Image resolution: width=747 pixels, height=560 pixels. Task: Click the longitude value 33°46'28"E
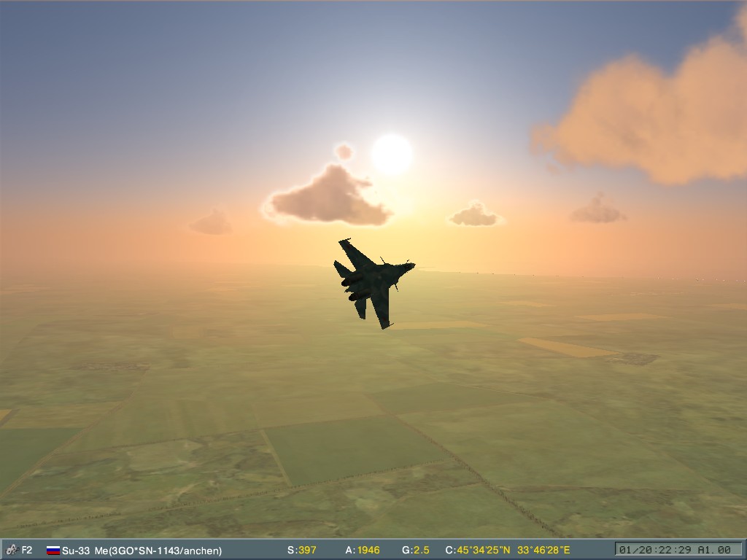coord(543,550)
